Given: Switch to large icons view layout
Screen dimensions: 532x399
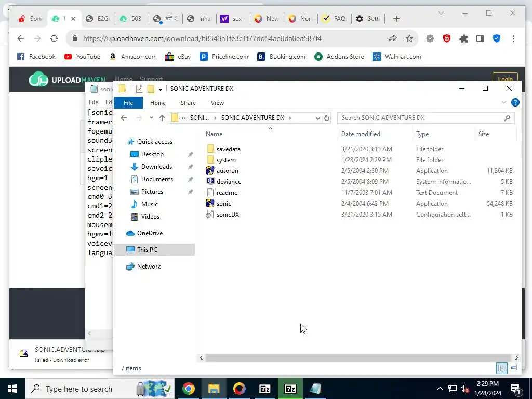Looking at the screenshot, I should coord(513,368).
